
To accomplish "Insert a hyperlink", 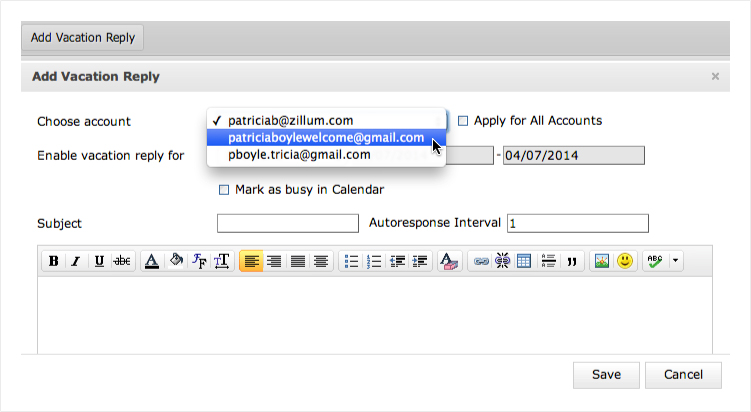I will pos(480,261).
